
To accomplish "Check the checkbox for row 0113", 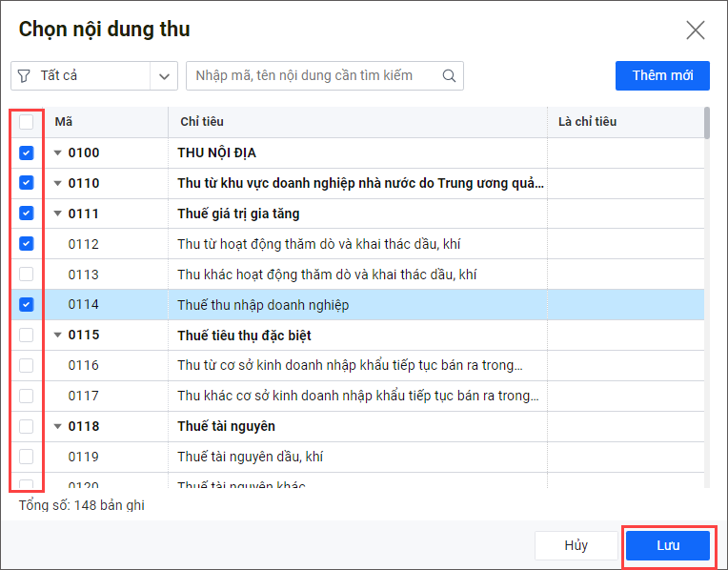I will pyautogui.click(x=27, y=275).
